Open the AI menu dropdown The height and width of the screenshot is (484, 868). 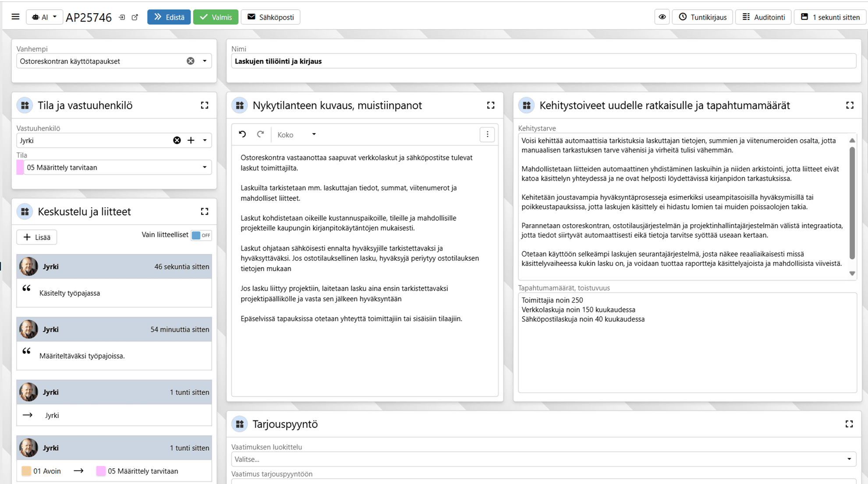(x=44, y=17)
